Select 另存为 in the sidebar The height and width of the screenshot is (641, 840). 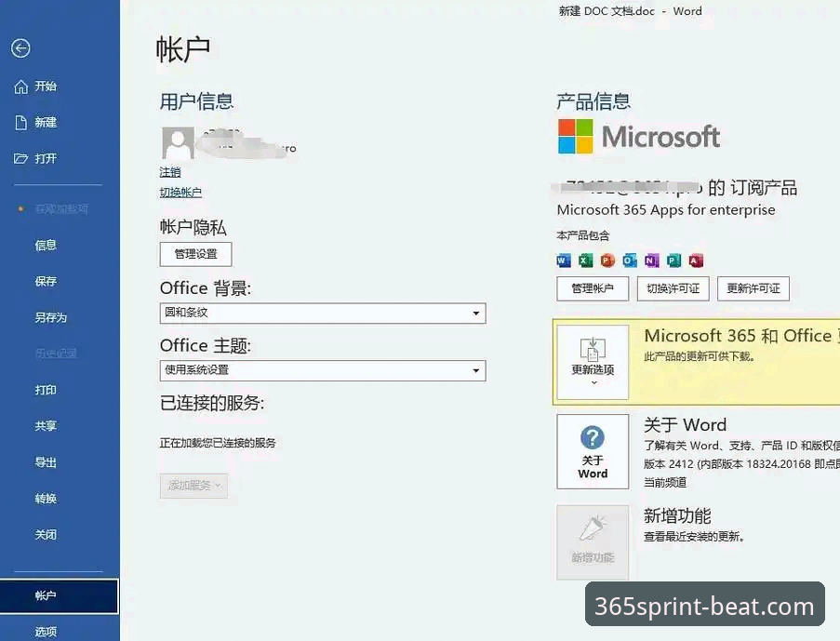[51, 317]
